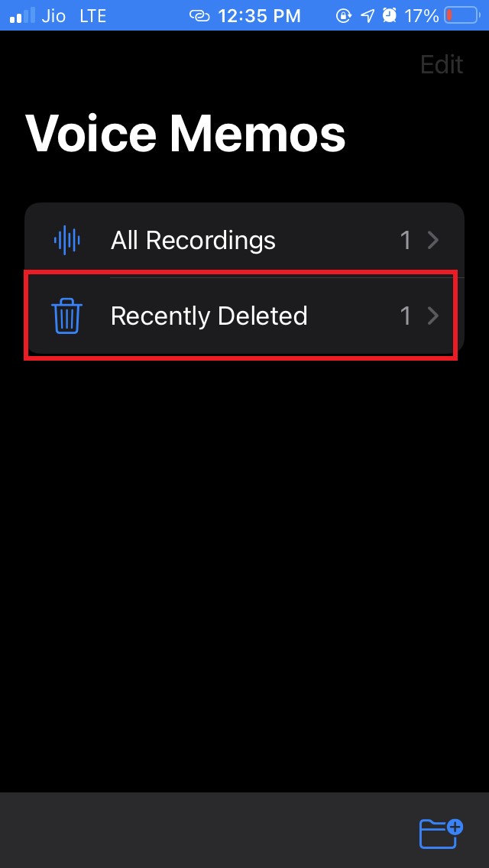Tap the cellular signal bars

(22, 15)
